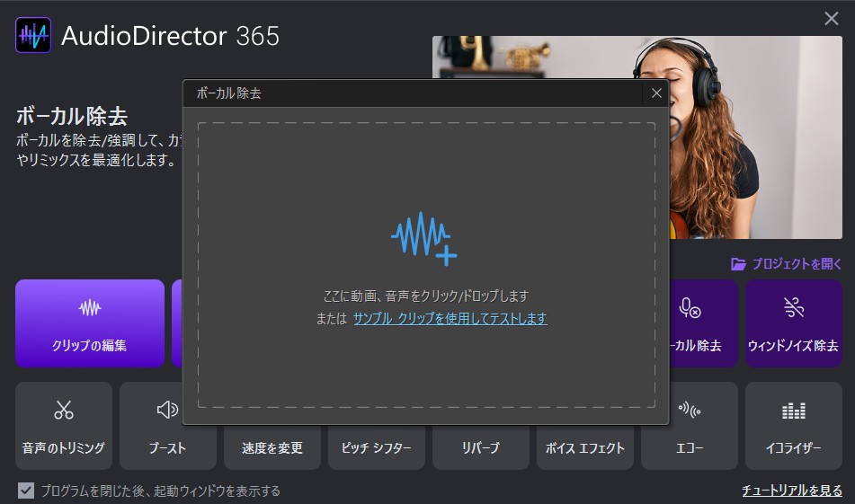The image size is (855, 504).
Task: Select the リバーブ tool
Action: (x=480, y=447)
